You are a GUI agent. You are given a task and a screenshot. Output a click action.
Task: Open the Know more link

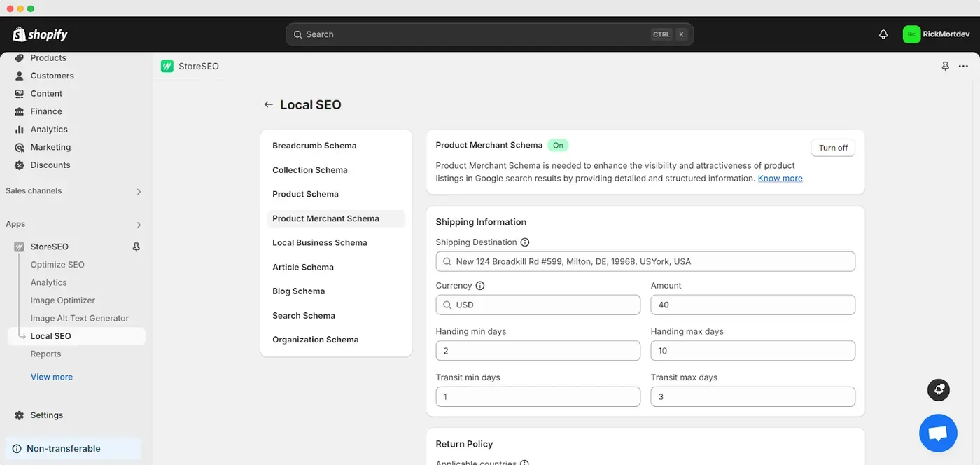[x=780, y=179]
